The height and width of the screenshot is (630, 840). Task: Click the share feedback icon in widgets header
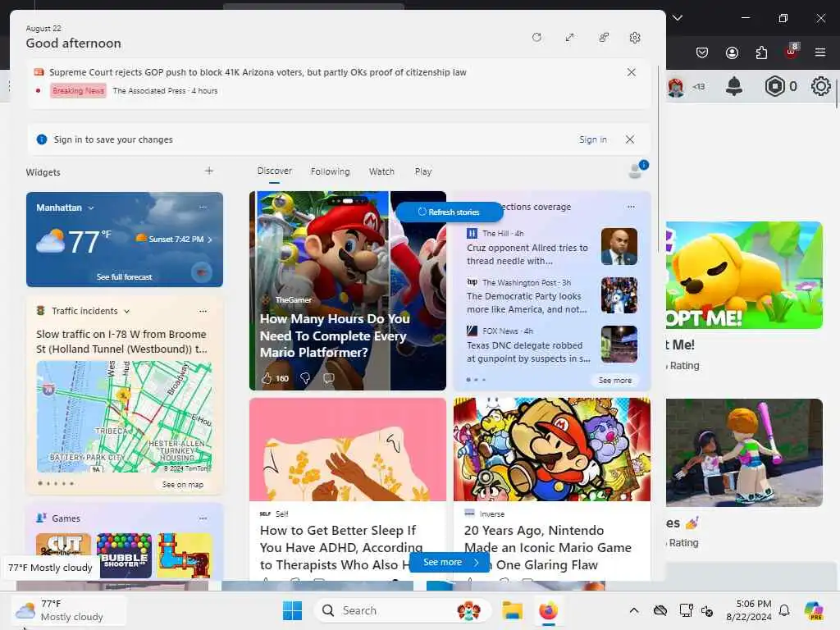point(604,38)
